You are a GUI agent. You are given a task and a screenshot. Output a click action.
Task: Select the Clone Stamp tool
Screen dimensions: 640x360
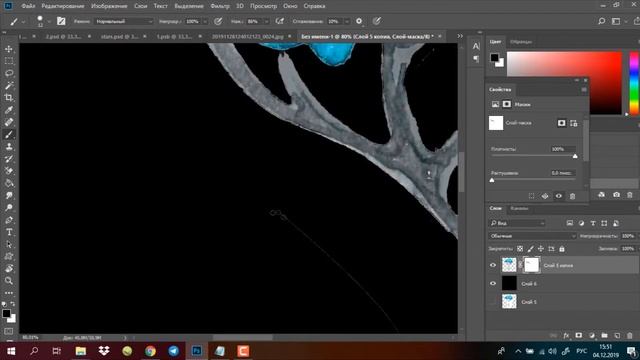[9, 147]
